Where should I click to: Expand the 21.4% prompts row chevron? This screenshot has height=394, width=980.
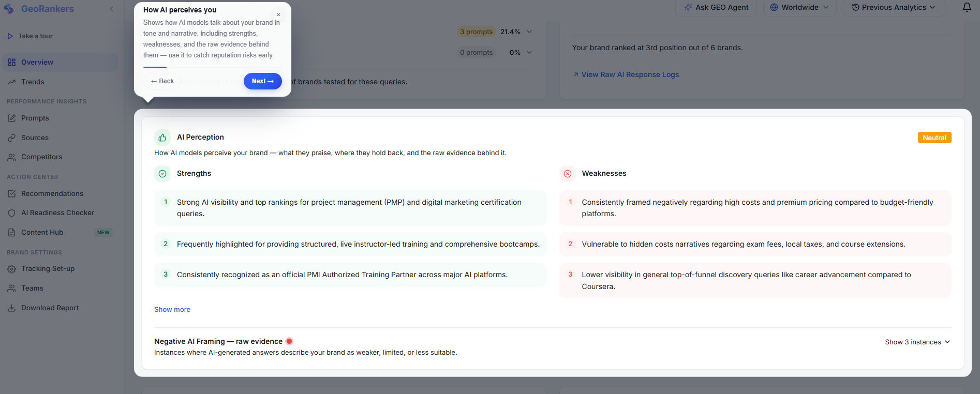tap(529, 32)
